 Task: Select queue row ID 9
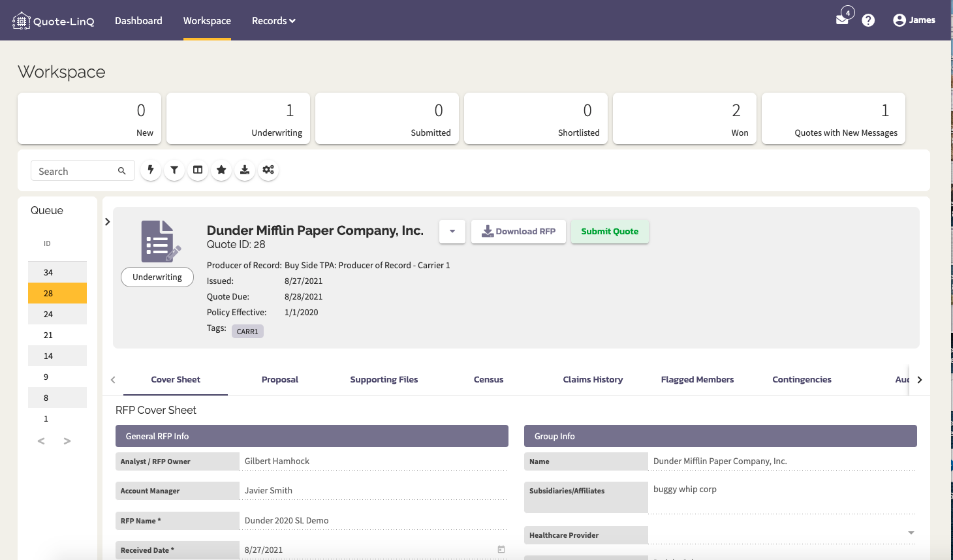57,377
